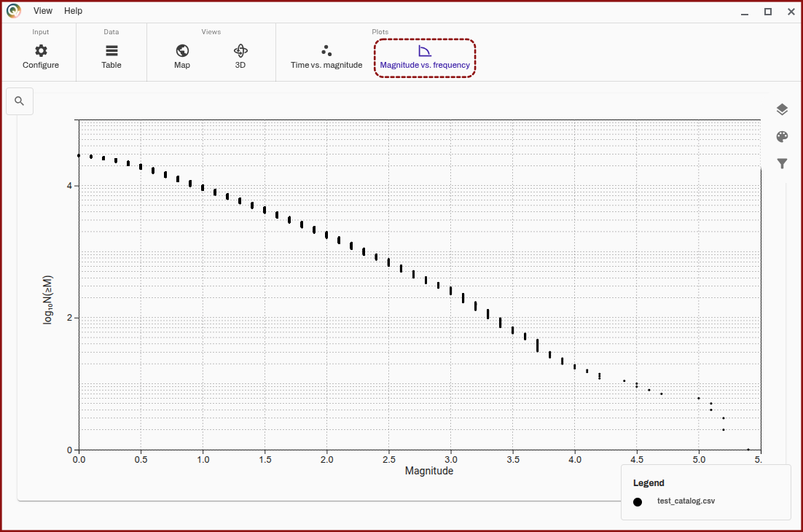Open the Configure input settings

41,56
